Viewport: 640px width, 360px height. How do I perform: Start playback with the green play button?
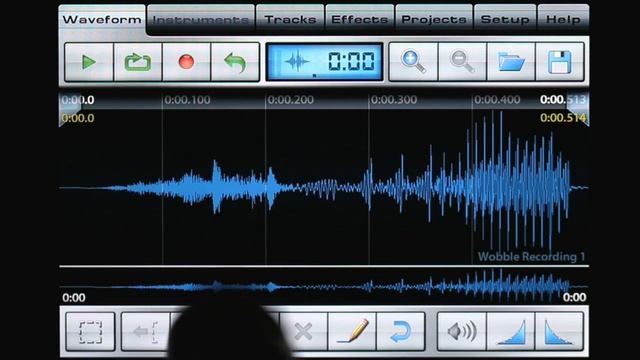pyautogui.click(x=89, y=62)
